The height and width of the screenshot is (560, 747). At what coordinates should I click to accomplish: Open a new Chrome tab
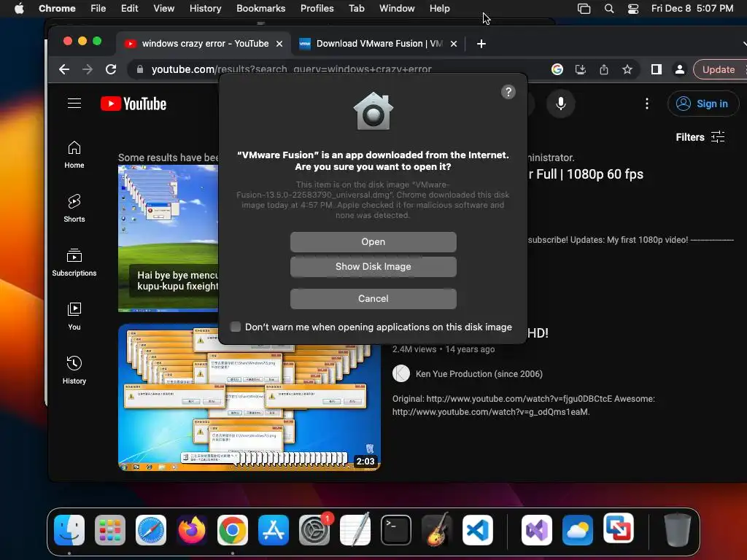481,44
